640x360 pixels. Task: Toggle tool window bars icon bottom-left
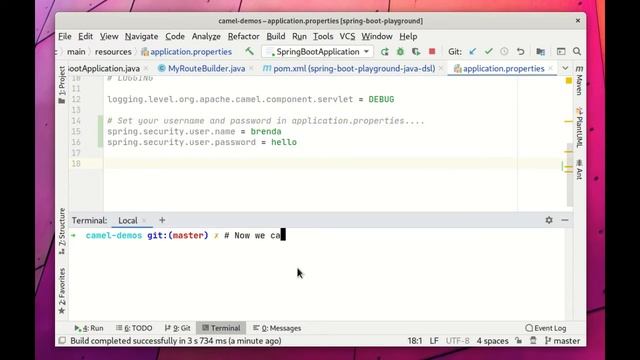62,340
